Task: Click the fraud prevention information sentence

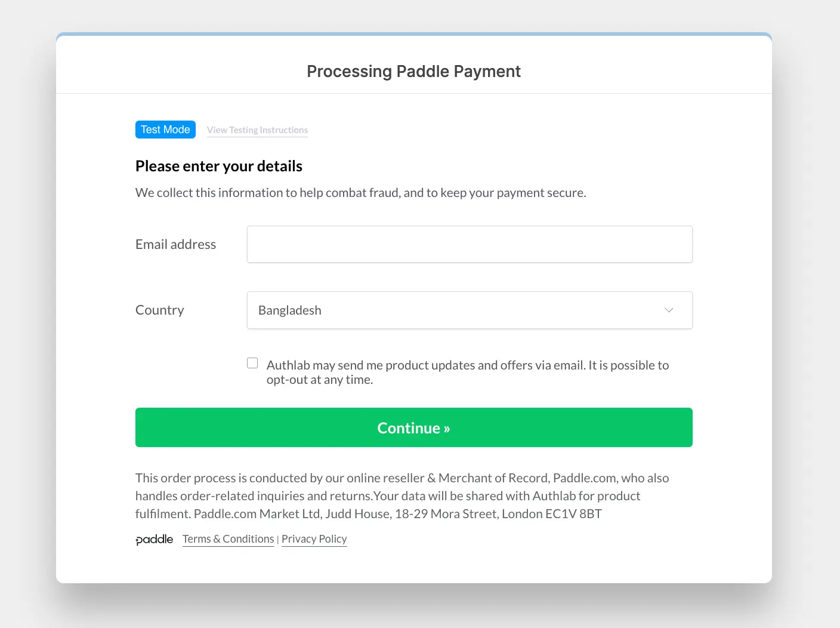Action: pos(361,193)
